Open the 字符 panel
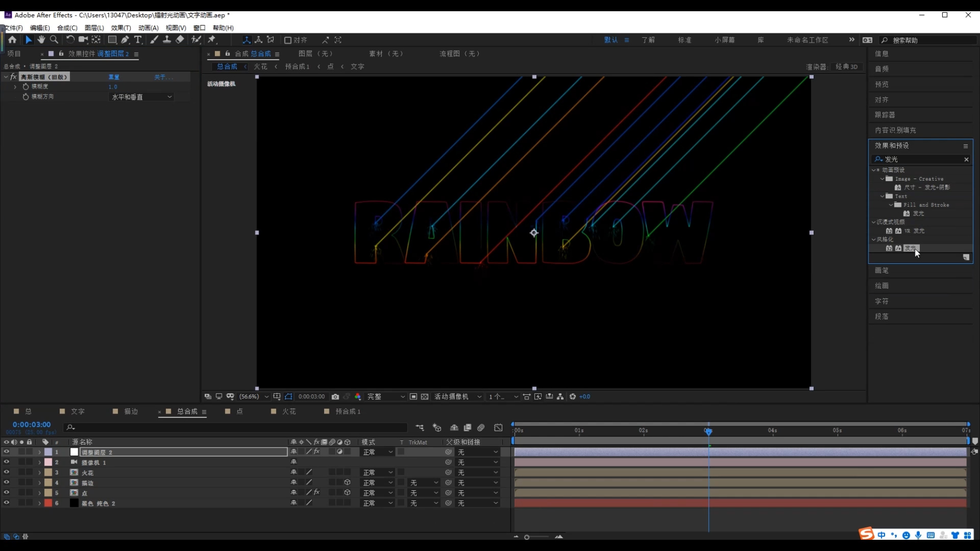980x551 pixels. pos(881,302)
